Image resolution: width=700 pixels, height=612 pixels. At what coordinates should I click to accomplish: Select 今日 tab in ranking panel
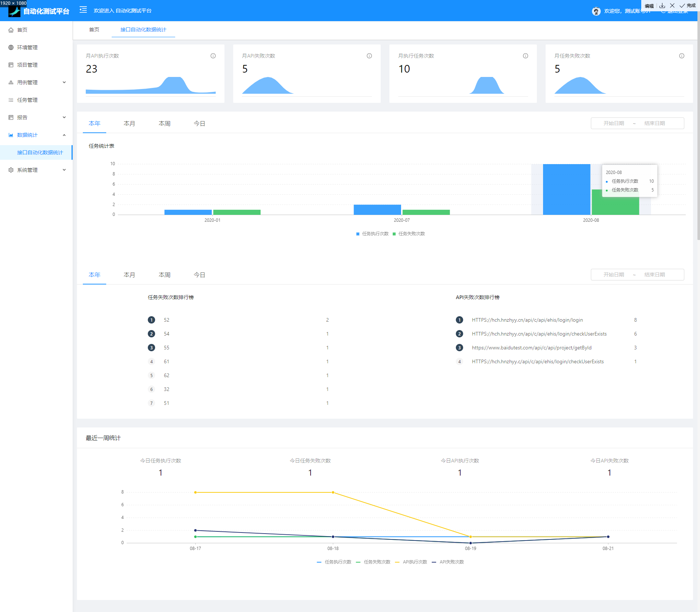(200, 275)
